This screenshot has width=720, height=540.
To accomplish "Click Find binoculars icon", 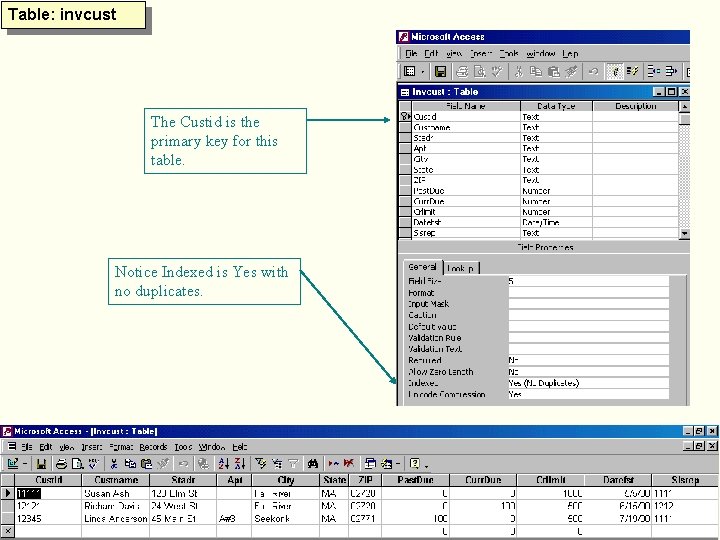I will tap(313, 464).
